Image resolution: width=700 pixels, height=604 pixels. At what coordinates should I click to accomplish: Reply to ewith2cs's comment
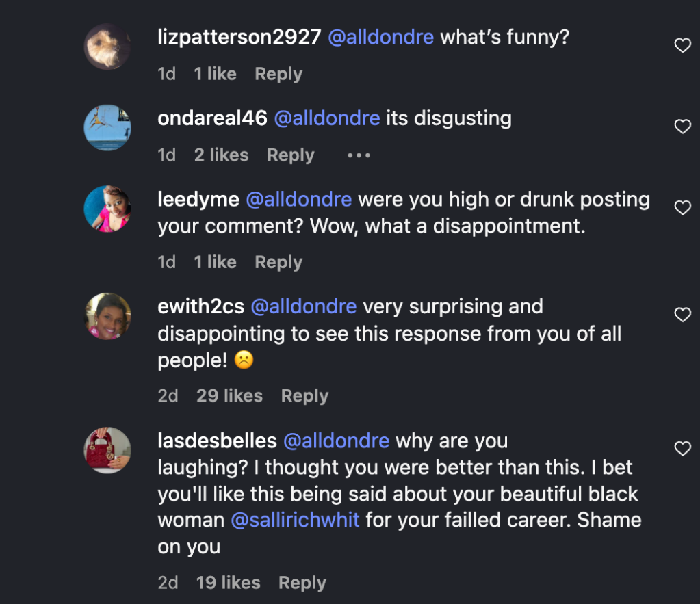click(x=304, y=396)
